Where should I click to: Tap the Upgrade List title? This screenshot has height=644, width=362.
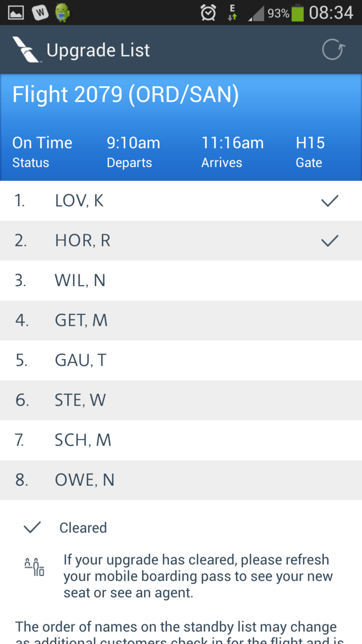coord(98,50)
